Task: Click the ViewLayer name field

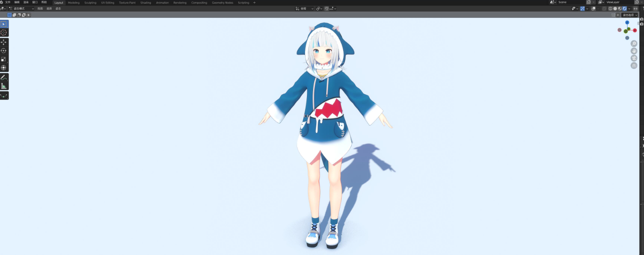Action: (620, 2)
